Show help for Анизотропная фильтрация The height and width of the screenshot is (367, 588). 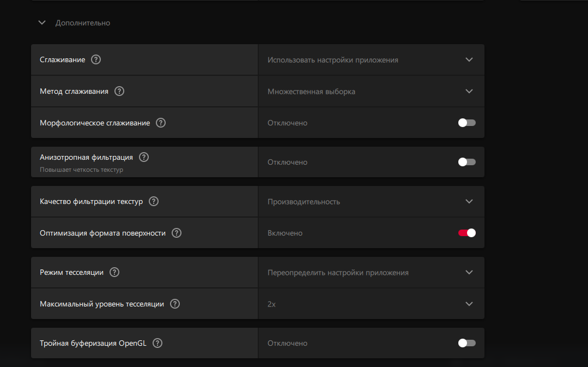(144, 157)
